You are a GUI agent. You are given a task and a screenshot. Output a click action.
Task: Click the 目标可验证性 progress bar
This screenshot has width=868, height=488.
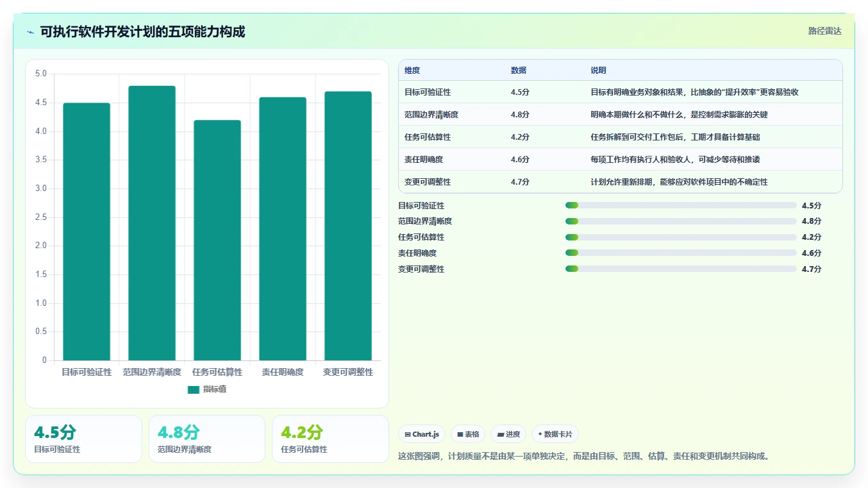click(681, 205)
